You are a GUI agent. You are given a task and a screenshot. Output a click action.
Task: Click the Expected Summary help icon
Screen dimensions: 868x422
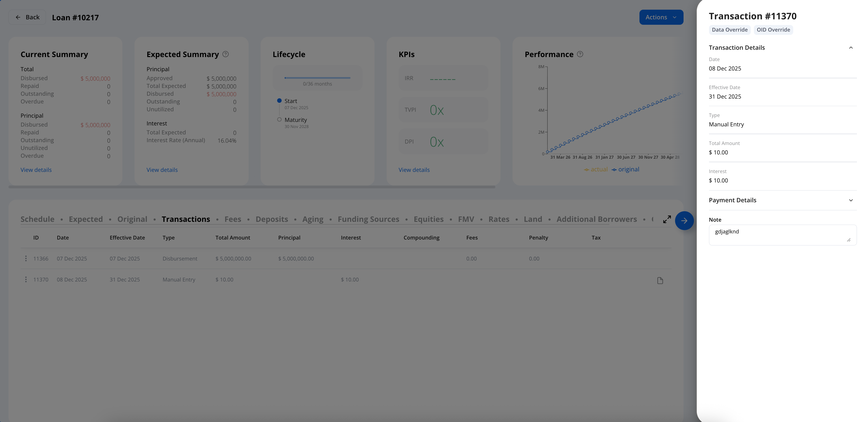(x=225, y=54)
